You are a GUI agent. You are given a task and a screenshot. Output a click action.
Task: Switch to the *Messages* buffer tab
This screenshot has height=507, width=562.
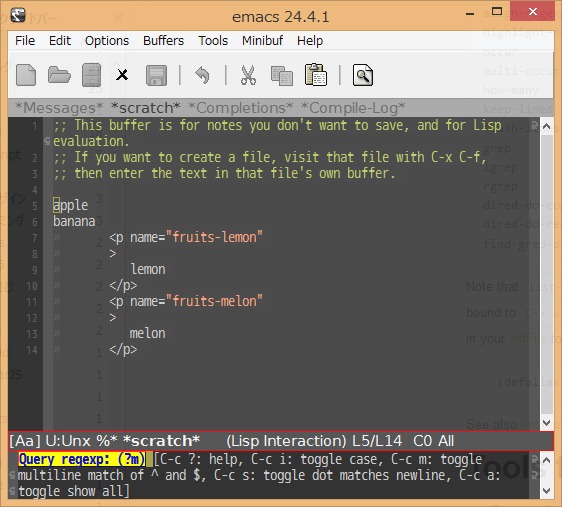click(x=59, y=108)
